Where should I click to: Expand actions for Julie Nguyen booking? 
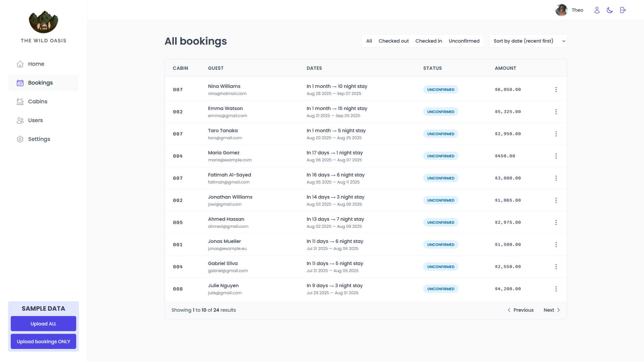tap(556, 289)
